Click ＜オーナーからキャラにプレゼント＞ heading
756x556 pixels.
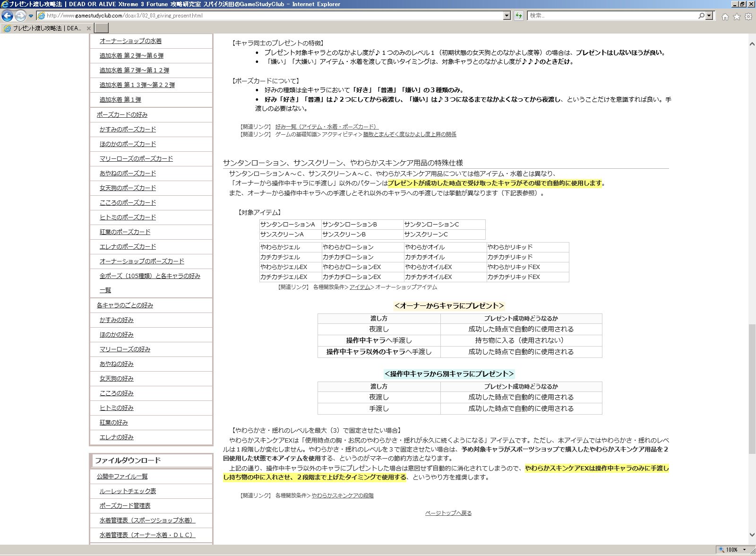point(449,306)
